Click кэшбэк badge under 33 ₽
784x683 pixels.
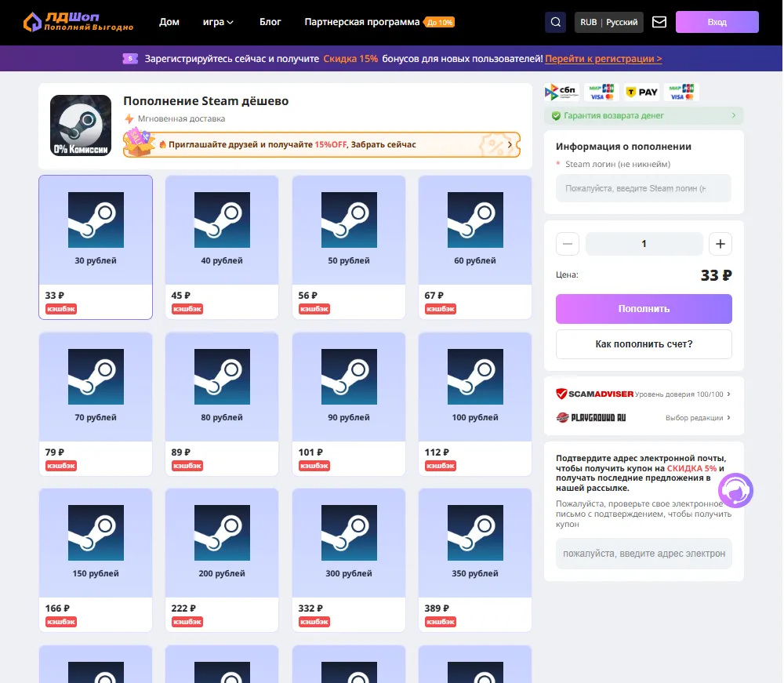[61, 309]
